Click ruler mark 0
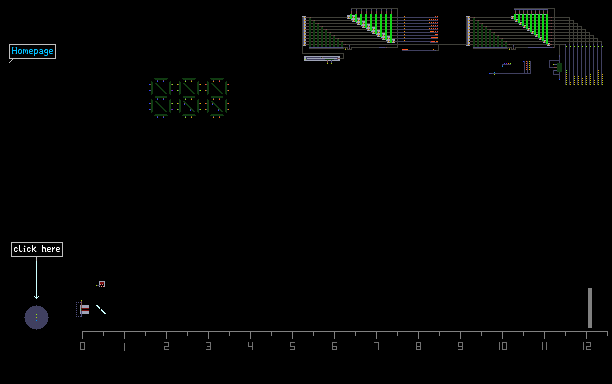This screenshot has height=384, width=612. point(82,346)
